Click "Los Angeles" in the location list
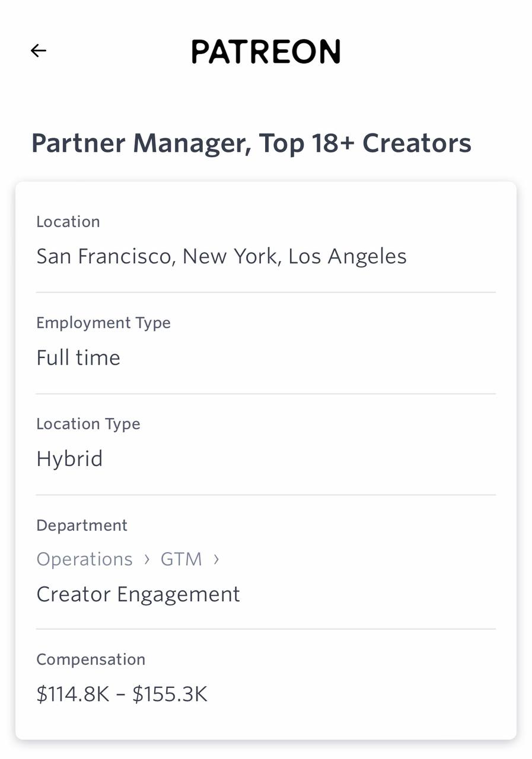Image resolution: width=532 pixels, height=759 pixels. click(x=347, y=256)
